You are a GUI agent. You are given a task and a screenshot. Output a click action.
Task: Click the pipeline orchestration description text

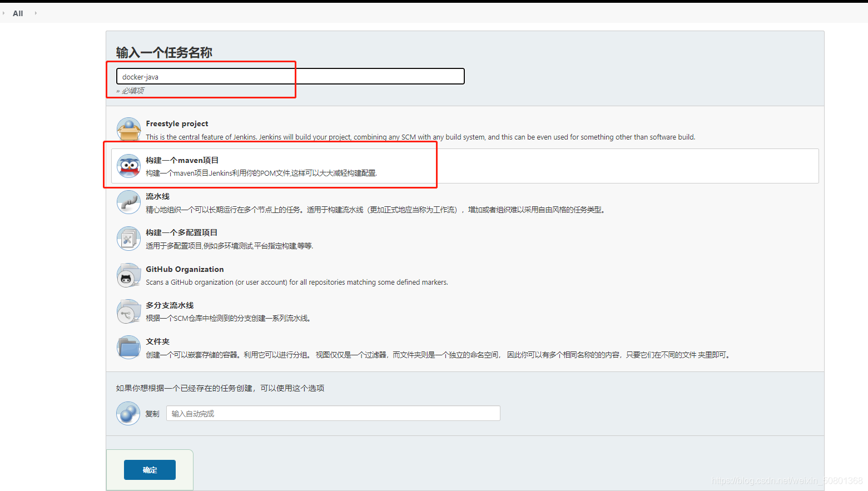375,210
